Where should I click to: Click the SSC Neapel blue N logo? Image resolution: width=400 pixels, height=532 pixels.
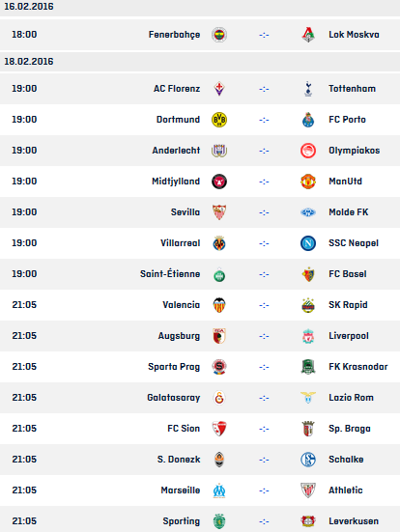coord(308,243)
